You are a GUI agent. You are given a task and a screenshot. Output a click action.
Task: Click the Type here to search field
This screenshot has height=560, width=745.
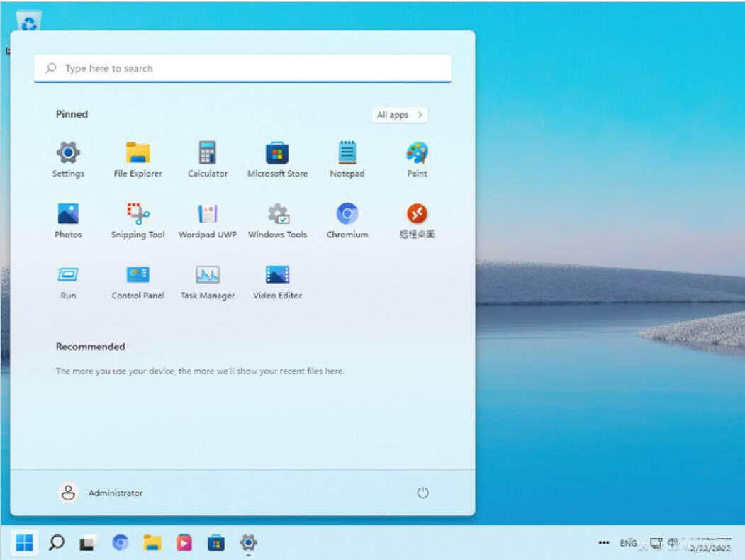[242, 68]
